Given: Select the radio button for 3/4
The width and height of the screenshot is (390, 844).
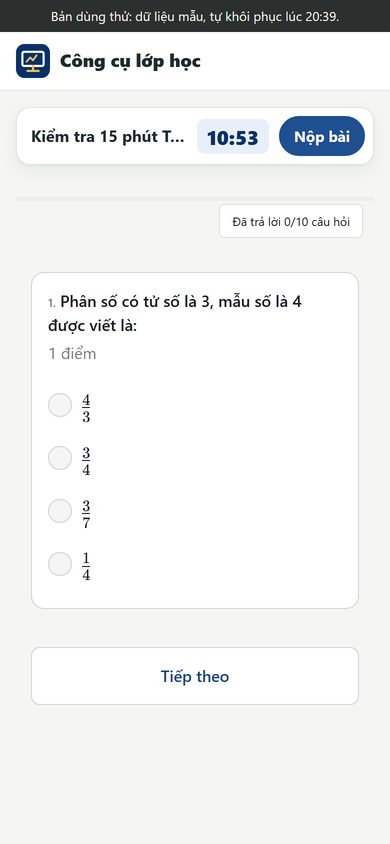Looking at the screenshot, I should (x=60, y=458).
